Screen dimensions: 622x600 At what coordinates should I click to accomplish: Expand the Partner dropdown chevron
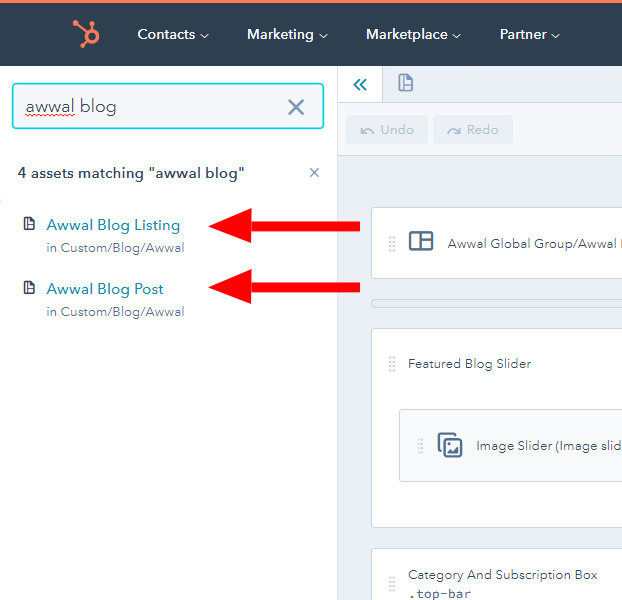[x=556, y=36]
